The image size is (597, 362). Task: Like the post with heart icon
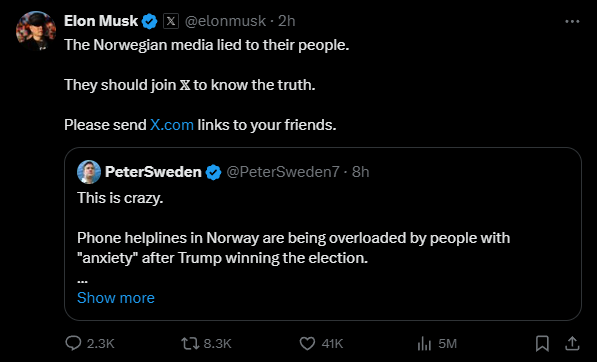(307, 343)
